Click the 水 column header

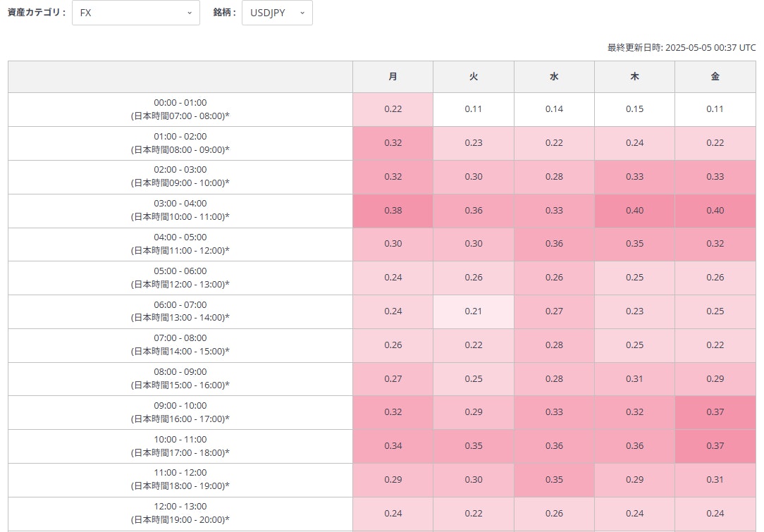pos(554,76)
